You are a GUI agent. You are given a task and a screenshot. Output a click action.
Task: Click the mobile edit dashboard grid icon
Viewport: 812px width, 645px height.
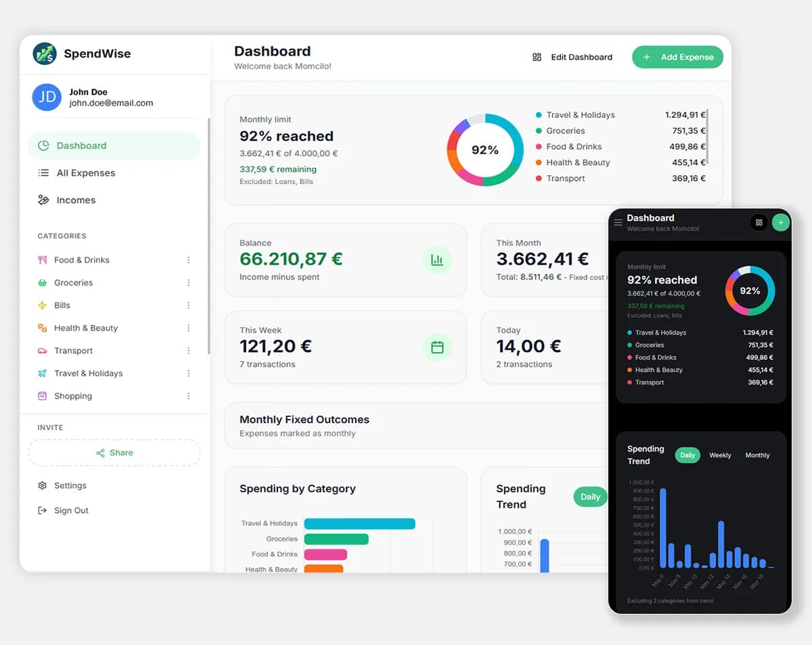(x=759, y=222)
